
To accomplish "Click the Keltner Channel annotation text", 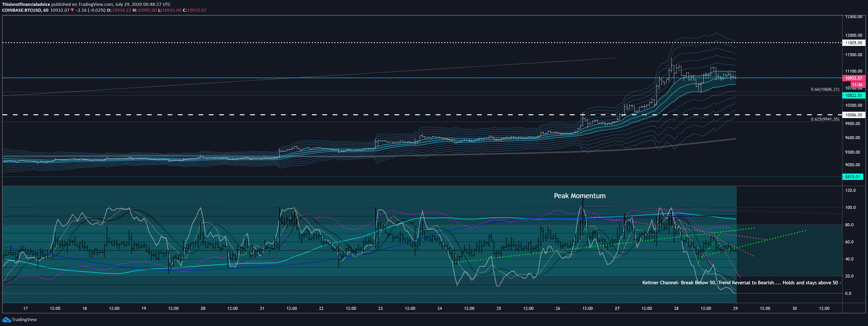I will pyautogui.click(x=742, y=282).
